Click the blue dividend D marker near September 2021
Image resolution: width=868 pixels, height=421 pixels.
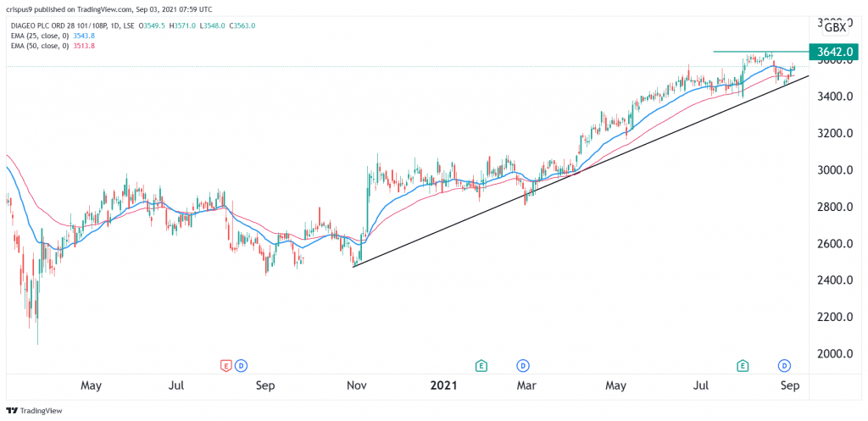tap(784, 365)
